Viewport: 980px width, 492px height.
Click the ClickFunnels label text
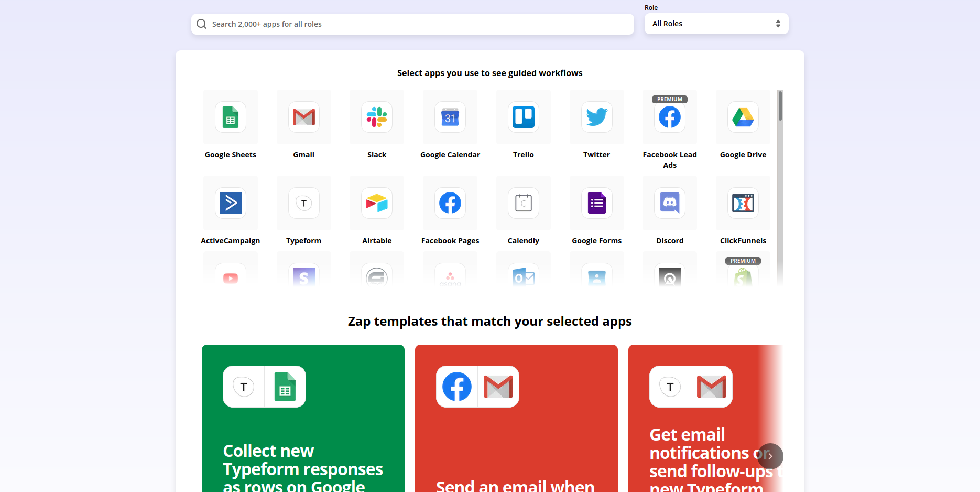tap(743, 241)
